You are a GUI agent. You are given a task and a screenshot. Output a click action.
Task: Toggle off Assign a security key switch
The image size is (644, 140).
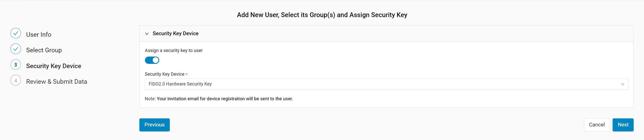(152, 60)
